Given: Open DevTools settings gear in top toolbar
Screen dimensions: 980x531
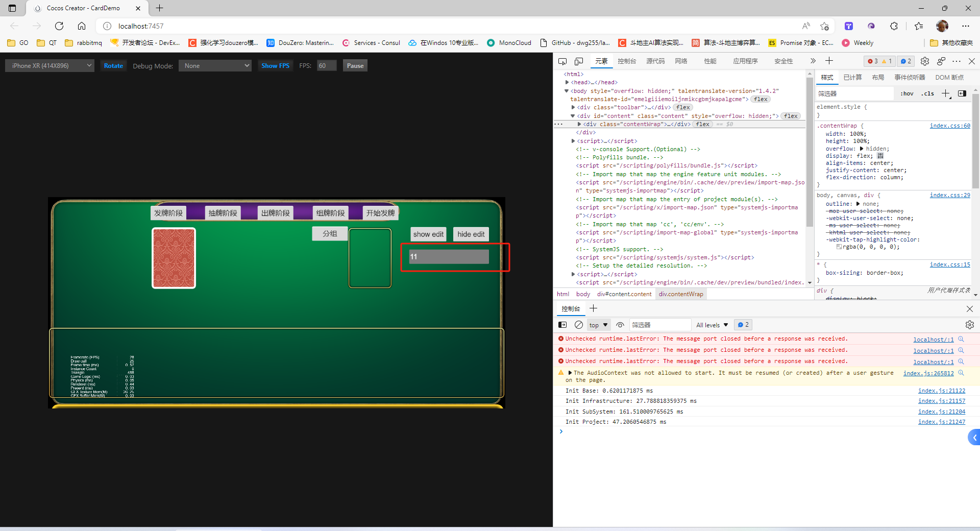Looking at the screenshot, I should pos(924,61).
